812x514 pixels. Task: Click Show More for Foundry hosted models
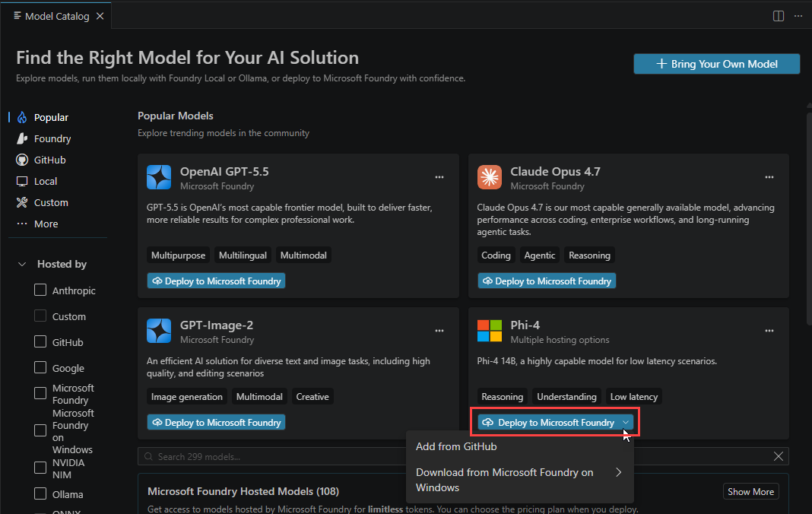[x=750, y=492]
